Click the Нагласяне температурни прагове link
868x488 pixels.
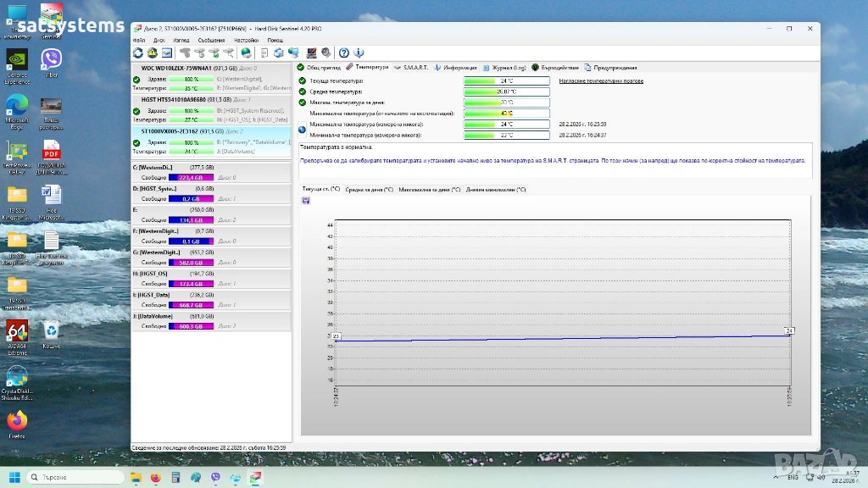point(601,80)
